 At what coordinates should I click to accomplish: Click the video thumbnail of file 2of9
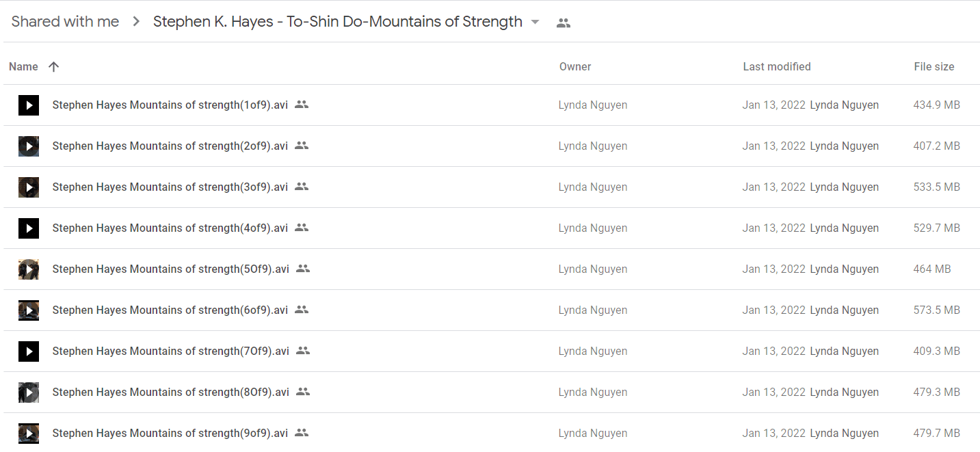tap(29, 146)
